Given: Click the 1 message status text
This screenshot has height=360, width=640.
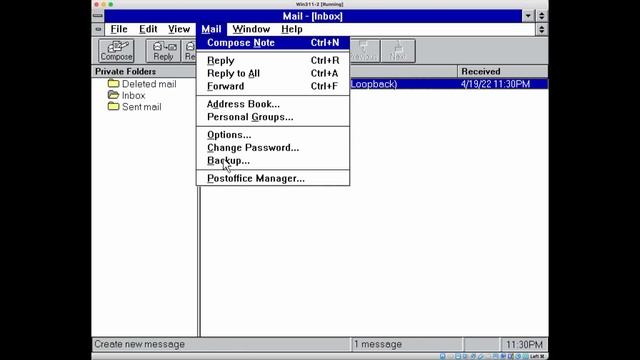Looking at the screenshot, I should coord(378,344).
